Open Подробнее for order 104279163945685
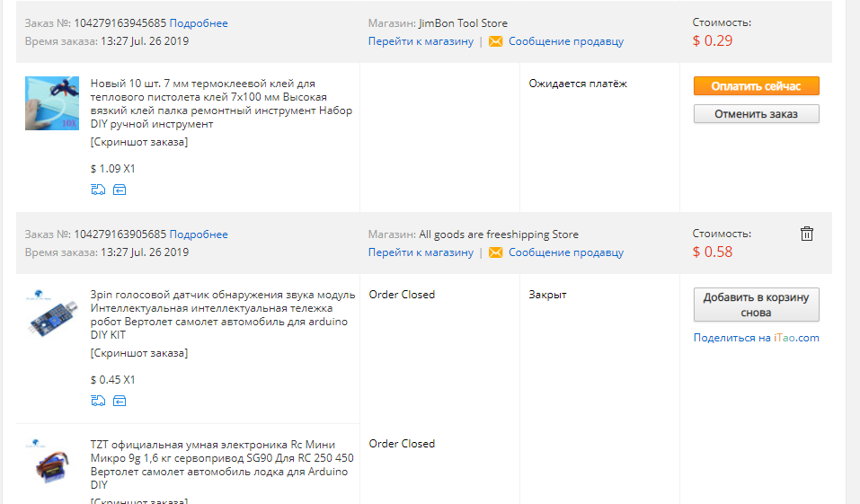 click(199, 23)
